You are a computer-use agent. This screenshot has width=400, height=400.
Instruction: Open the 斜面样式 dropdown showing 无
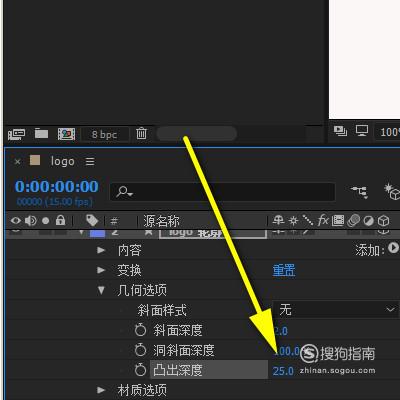tap(335, 310)
